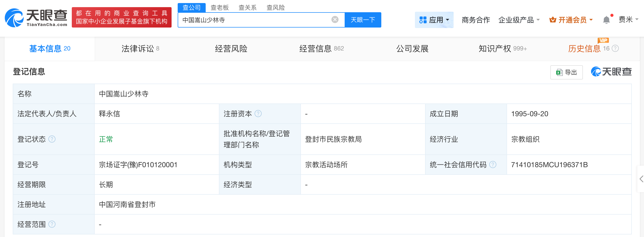Click the help icon next to 经营范围
This screenshot has height=237, width=644.
point(52,224)
